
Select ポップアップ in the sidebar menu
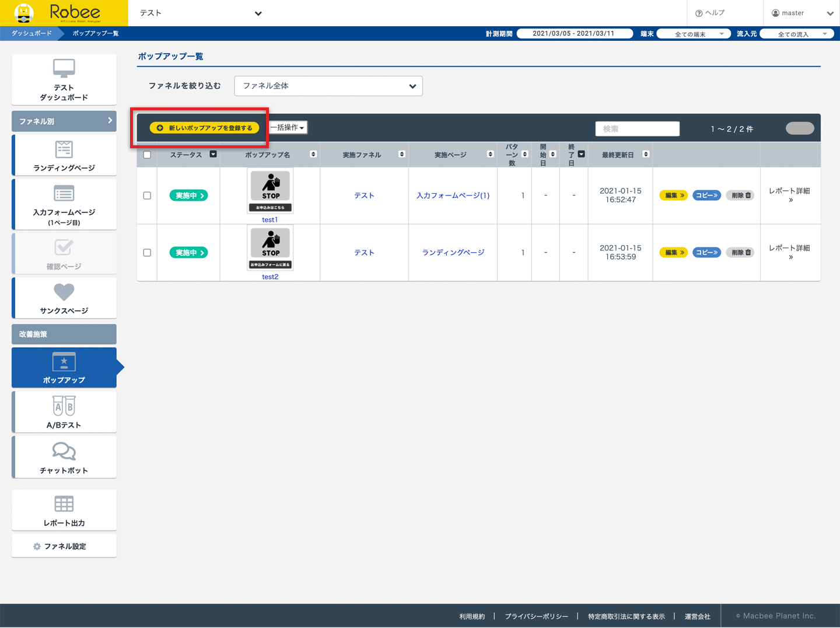(x=64, y=368)
